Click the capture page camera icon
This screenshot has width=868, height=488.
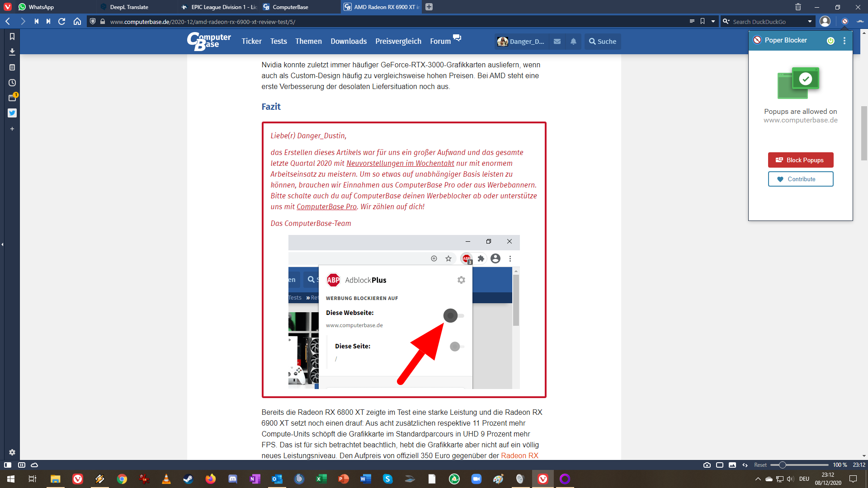tap(707, 465)
